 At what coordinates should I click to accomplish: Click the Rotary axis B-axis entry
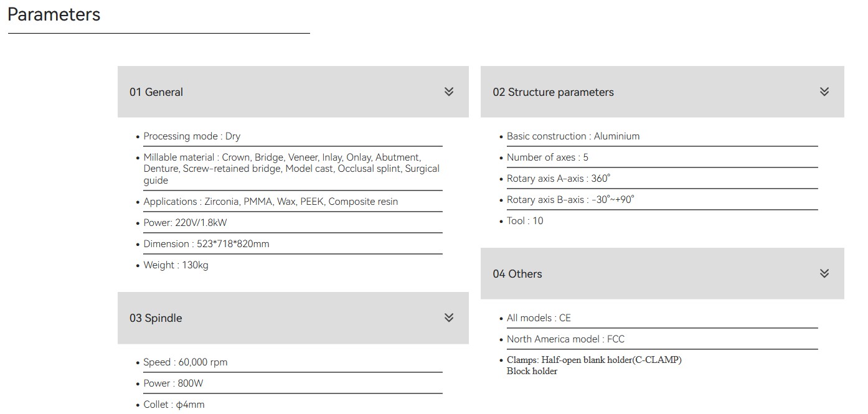tap(570, 200)
